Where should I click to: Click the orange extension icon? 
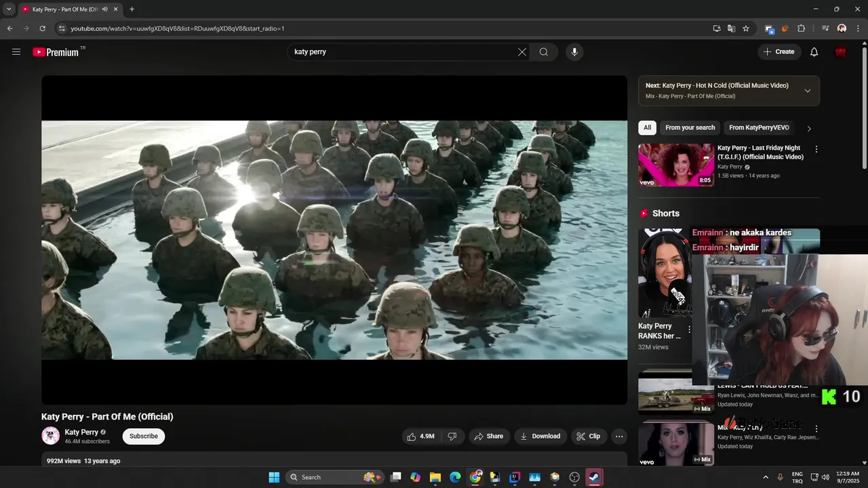[x=785, y=28]
